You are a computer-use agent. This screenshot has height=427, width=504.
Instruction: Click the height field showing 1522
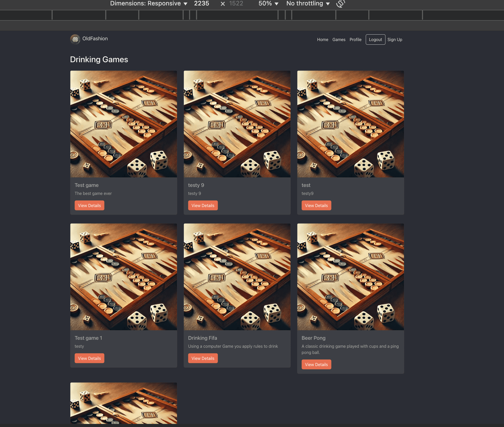click(x=236, y=3)
